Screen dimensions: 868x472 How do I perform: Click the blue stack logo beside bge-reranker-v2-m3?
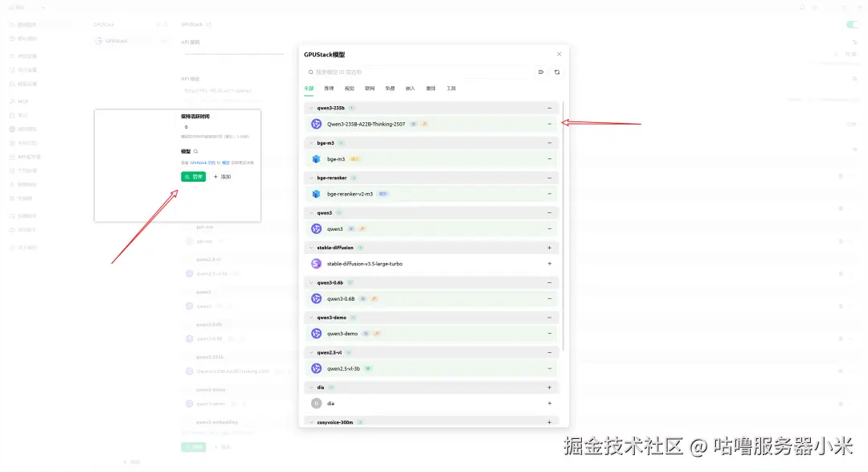[x=316, y=194]
